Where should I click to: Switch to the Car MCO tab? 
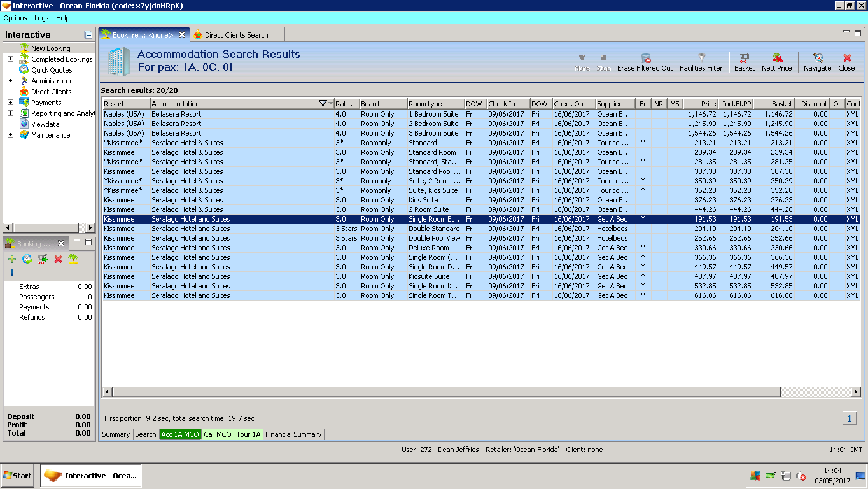coord(218,434)
